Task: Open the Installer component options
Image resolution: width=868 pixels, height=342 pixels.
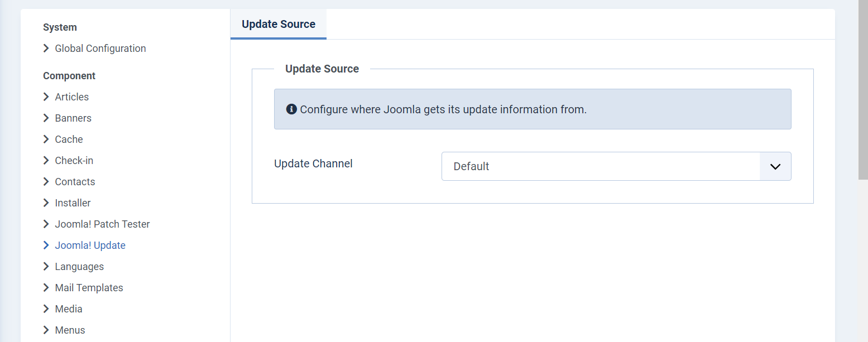Action: click(x=73, y=203)
